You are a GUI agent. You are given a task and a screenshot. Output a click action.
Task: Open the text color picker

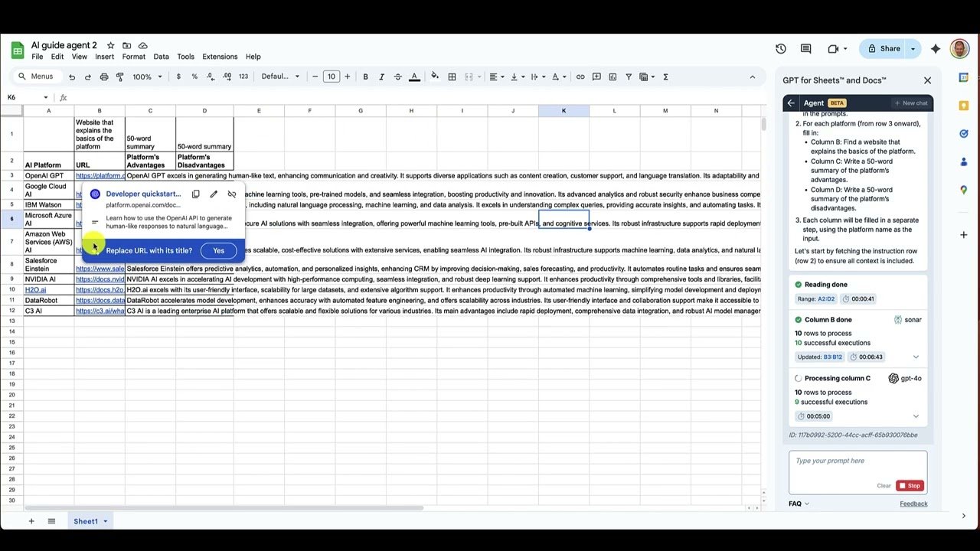tap(414, 77)
